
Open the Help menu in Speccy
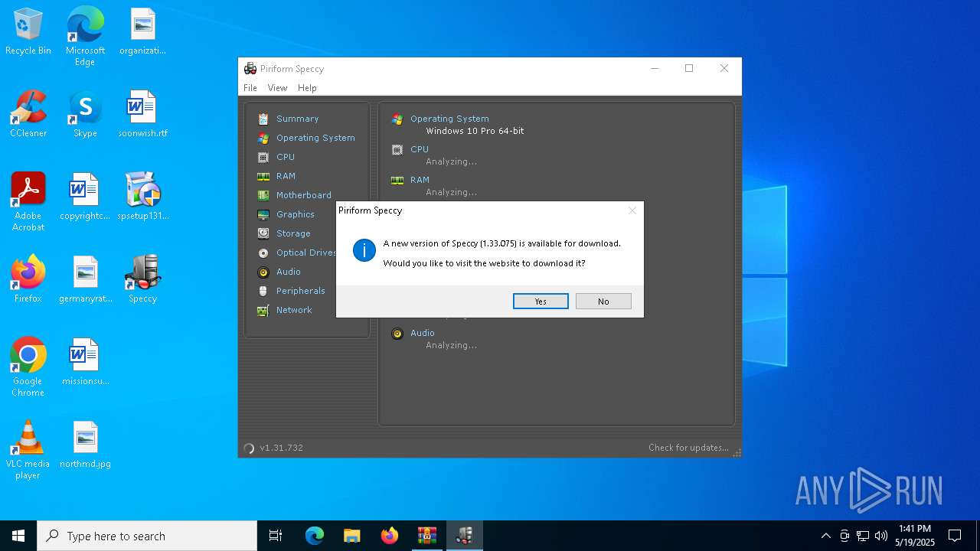coord(307,88)
